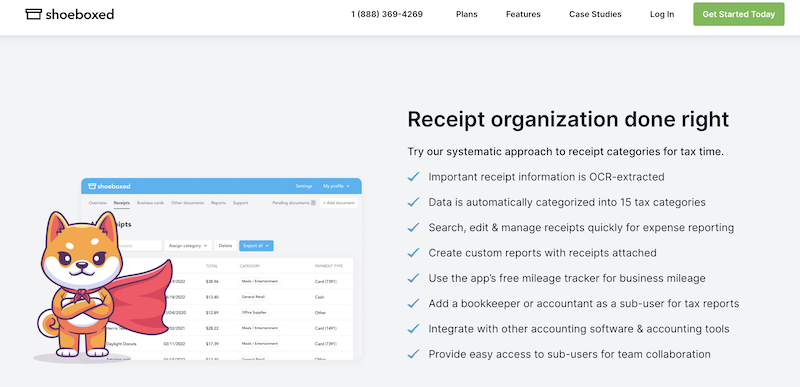
Task: Click the checkmark beside 15 tax categories line
Action: coord(413,202)
